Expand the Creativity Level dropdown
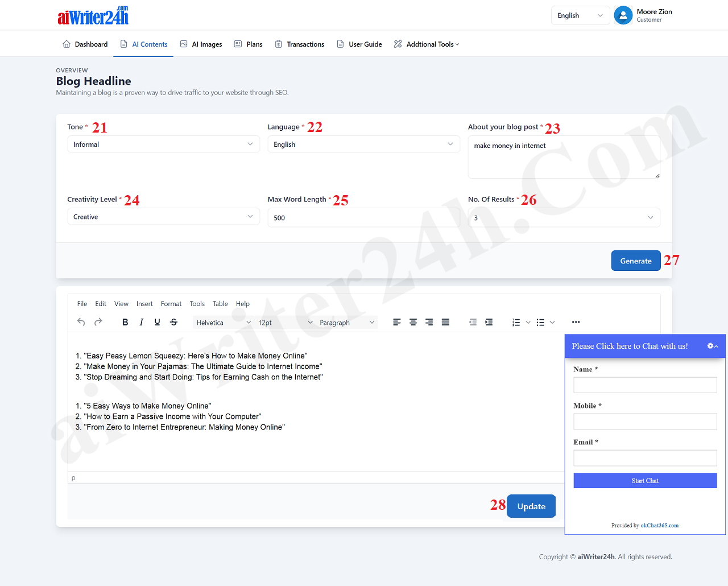The image size is (728, 586). pyautogui.click(x=163, y=217)
